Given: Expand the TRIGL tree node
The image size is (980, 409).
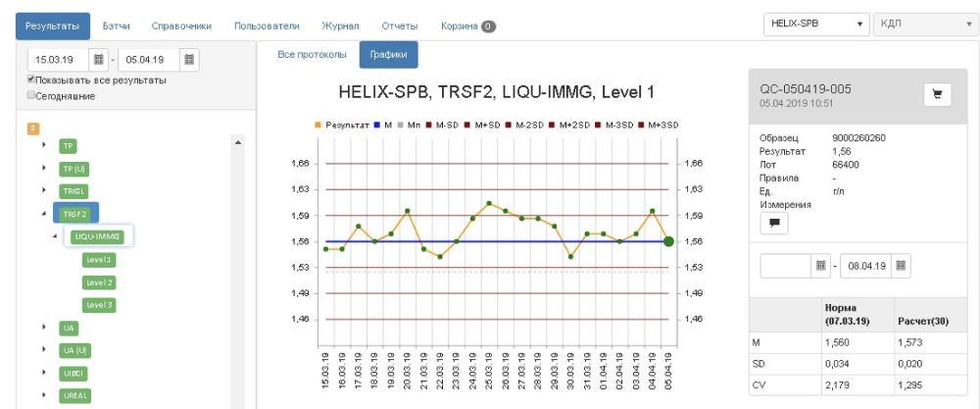Looking at the screenshot, I should (x=44, y=190).
